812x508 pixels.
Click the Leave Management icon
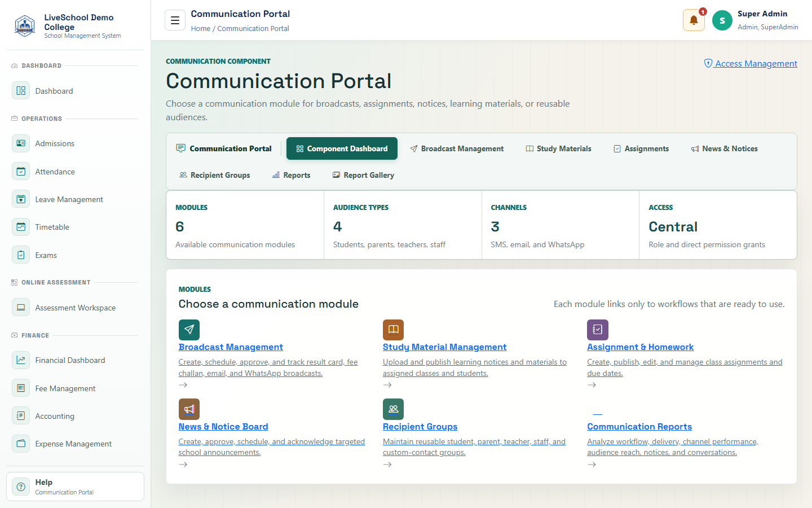point(21,199)
